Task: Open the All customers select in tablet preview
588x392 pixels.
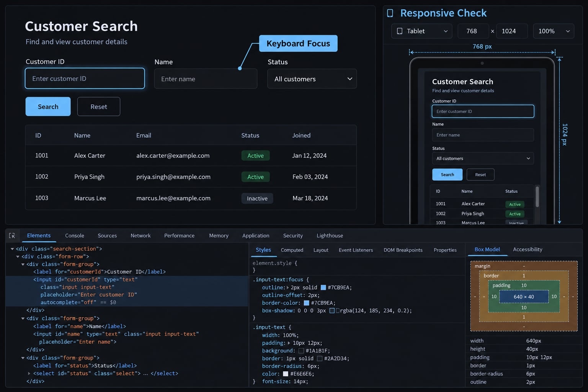Action: click(483, 158)
